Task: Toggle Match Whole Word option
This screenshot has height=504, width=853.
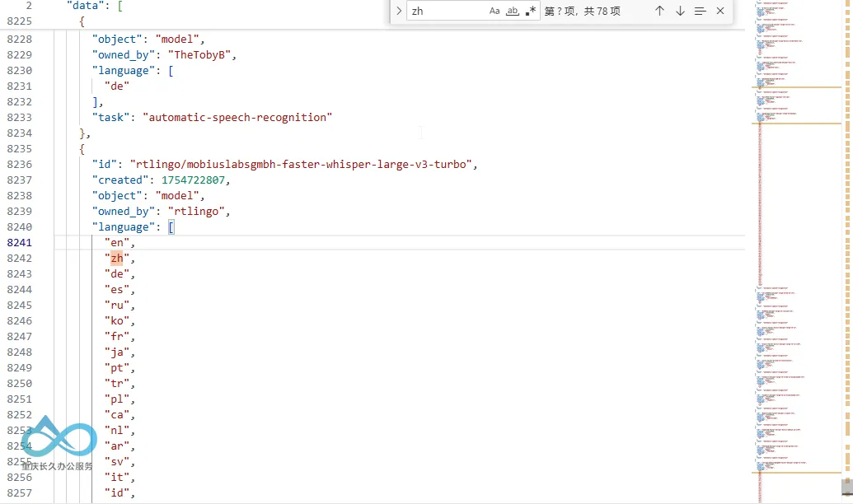Action: (x=513, y=11)
